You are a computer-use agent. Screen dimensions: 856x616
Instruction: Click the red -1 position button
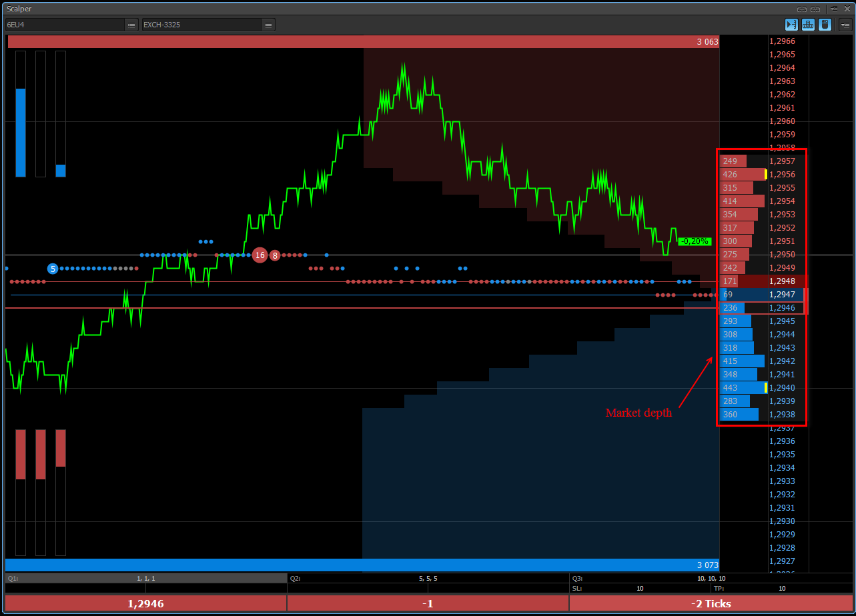point(428,603)
